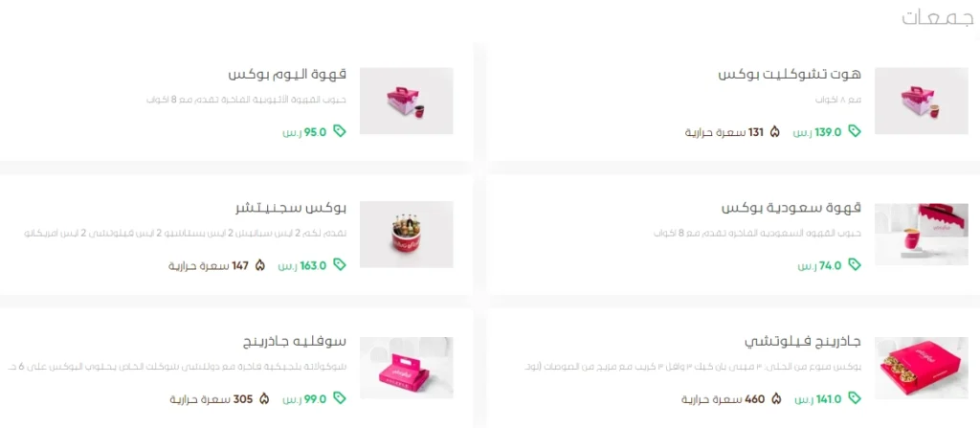Image resolution: width=980 pixels, height=428 pixels.
Task: Click the بوكس سجنيتشر item title
Action: [x=291, y=208]
